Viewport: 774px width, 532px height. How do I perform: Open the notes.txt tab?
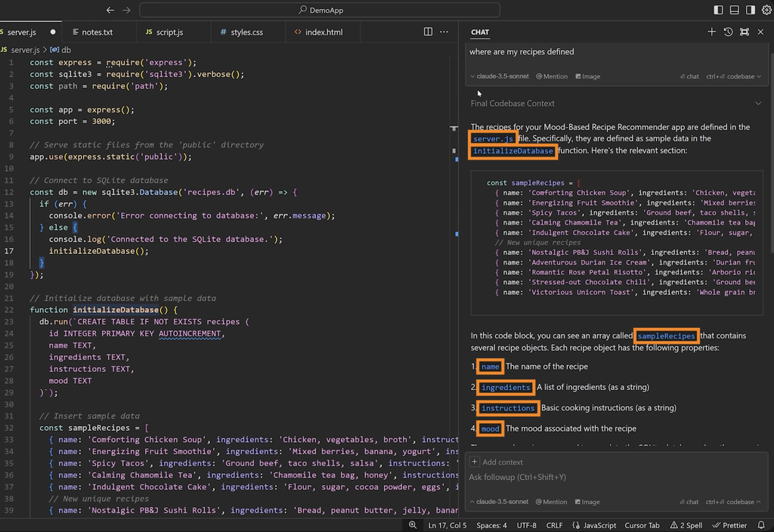(x=97, y=32)
